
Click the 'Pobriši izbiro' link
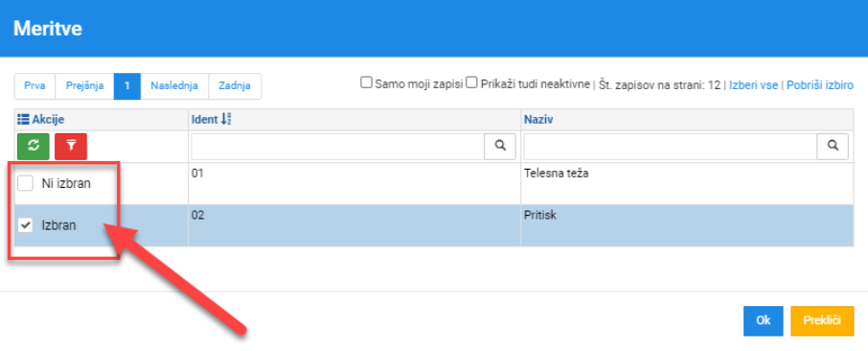(820, 85)
